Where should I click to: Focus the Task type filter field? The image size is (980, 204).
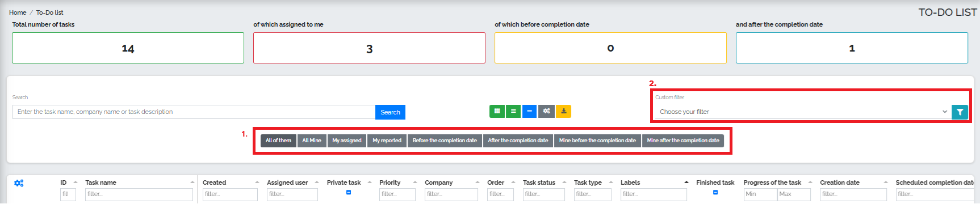(x=593, y=194)
